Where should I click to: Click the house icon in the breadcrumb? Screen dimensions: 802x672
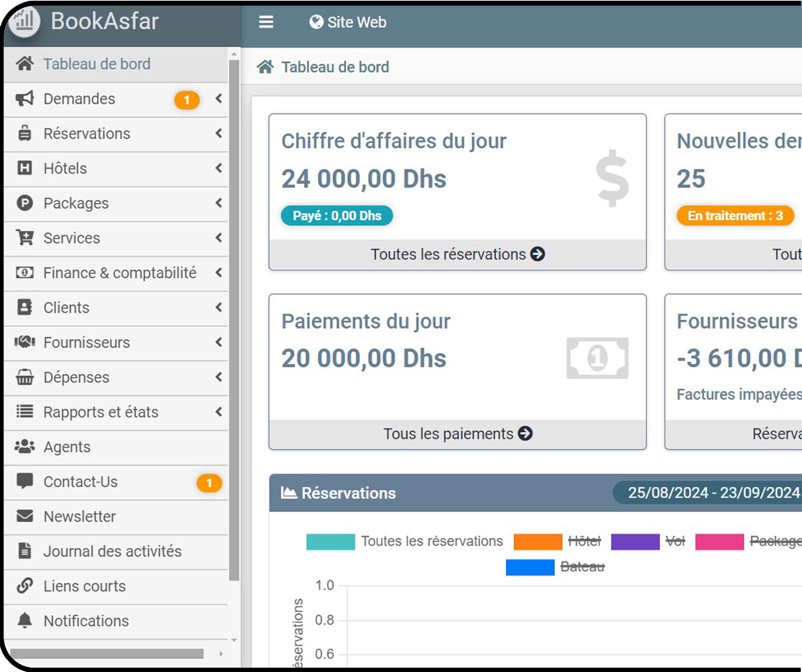265,67
